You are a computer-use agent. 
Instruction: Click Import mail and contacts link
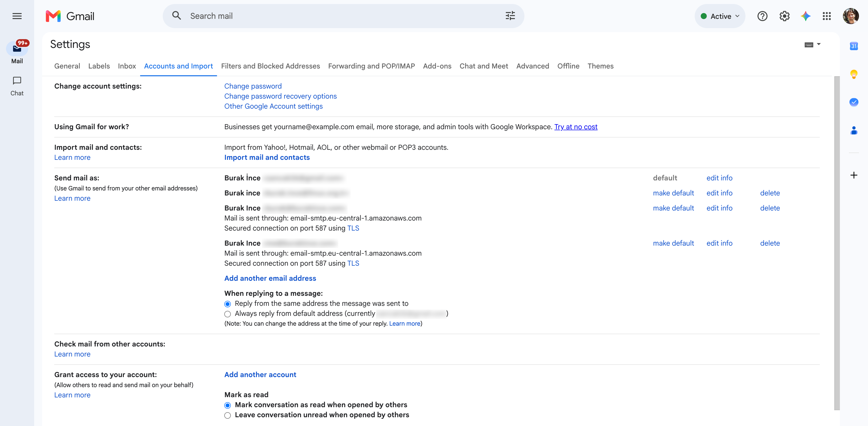coord(267,158)
